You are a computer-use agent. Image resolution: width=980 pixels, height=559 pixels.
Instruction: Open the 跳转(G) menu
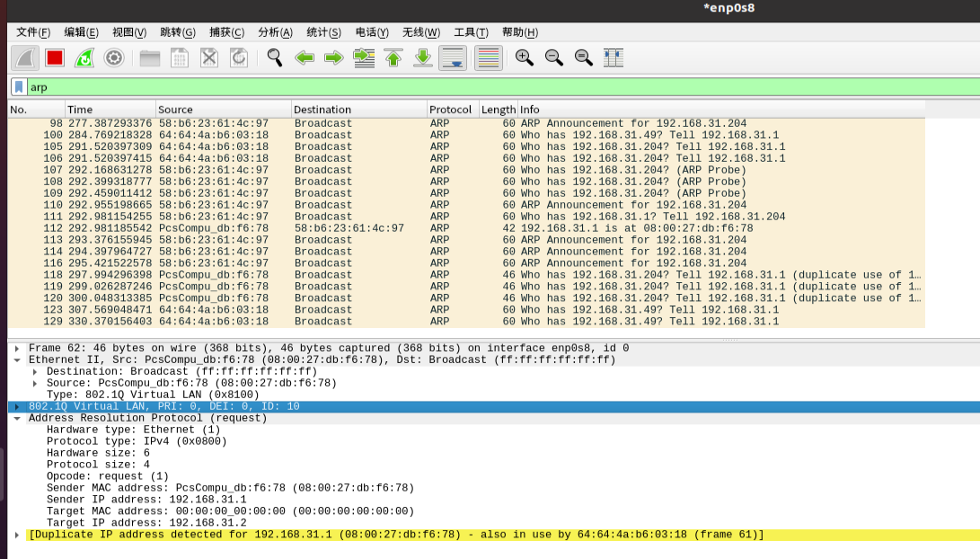click(x=178, y=32)
